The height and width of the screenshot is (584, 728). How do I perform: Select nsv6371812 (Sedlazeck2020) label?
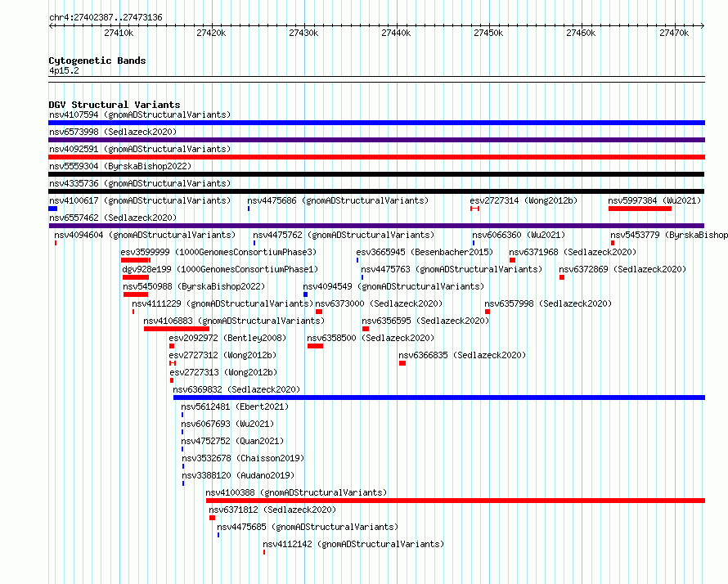[272, 510]
